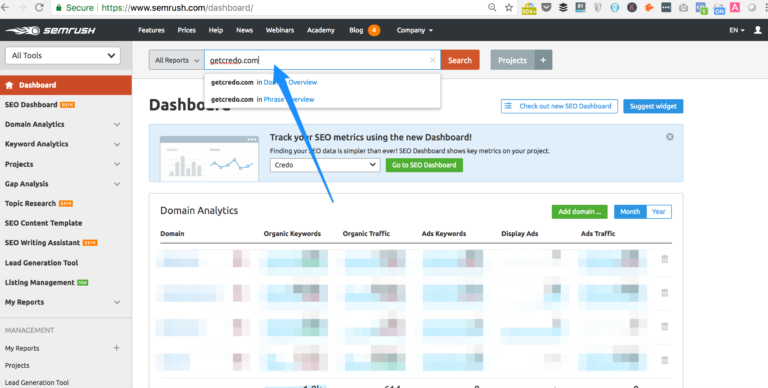Click the browser address bar URL
The image size is (768, 388).
point(177,8)
